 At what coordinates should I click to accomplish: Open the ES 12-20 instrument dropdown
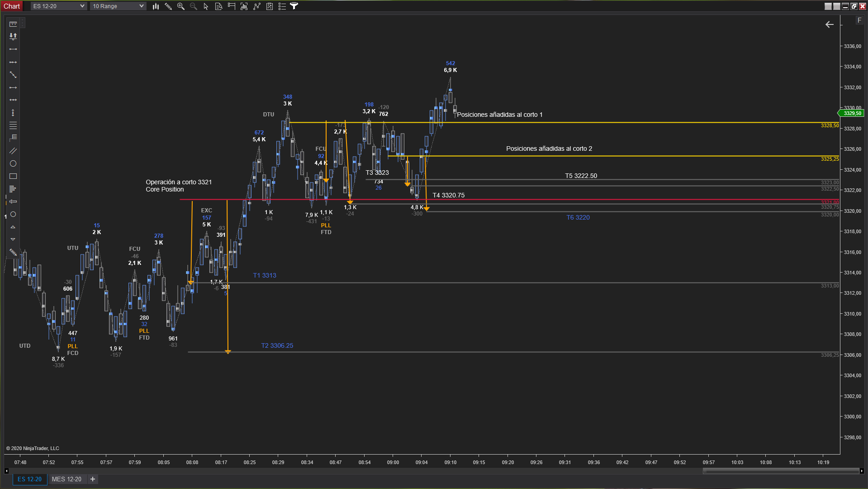[58, 6]
